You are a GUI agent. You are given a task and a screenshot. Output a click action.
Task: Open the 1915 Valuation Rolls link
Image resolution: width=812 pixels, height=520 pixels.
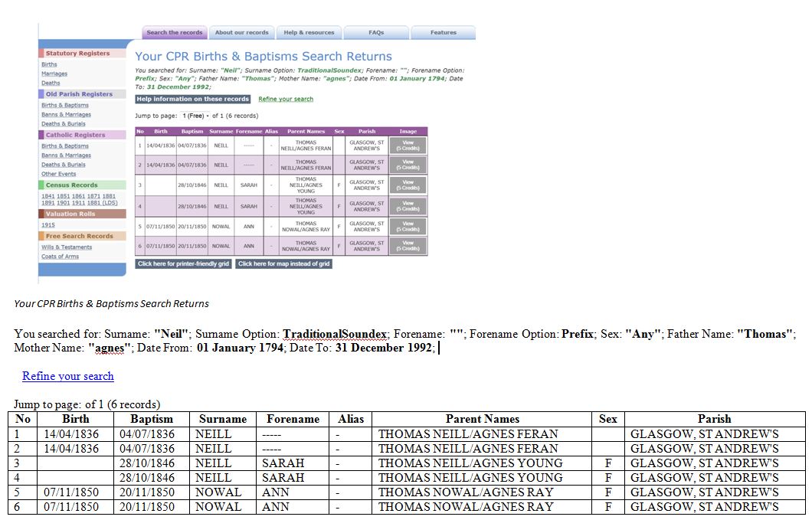(47, 225)
